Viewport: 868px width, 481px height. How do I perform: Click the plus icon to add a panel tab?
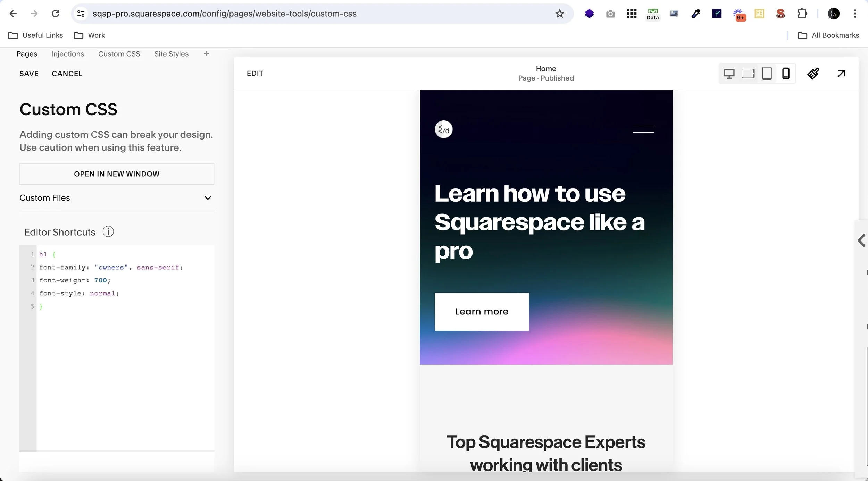click(x=206, y=53)
